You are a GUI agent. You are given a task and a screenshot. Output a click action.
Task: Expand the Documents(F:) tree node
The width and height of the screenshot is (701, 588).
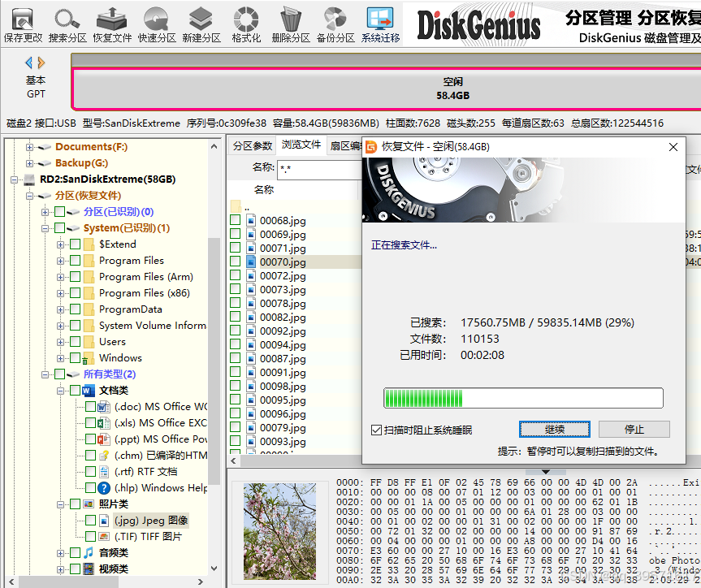(29, 147)
